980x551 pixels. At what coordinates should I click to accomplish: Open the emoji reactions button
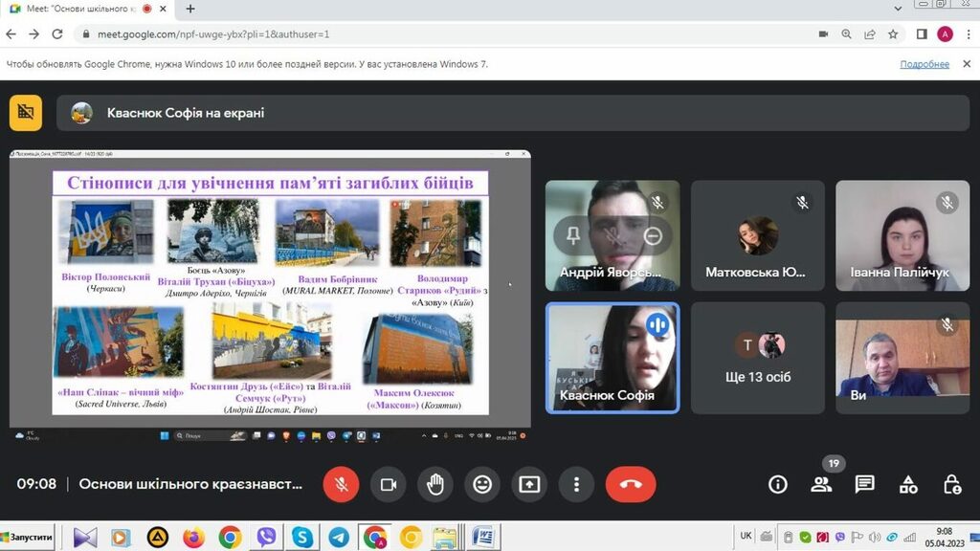coord(482,484)
